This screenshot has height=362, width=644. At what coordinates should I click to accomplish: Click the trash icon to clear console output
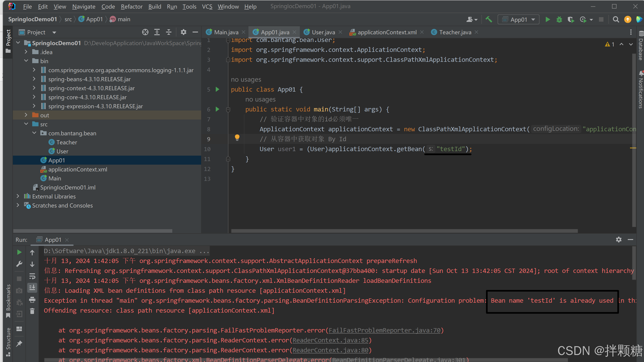(x=32, y=311)
